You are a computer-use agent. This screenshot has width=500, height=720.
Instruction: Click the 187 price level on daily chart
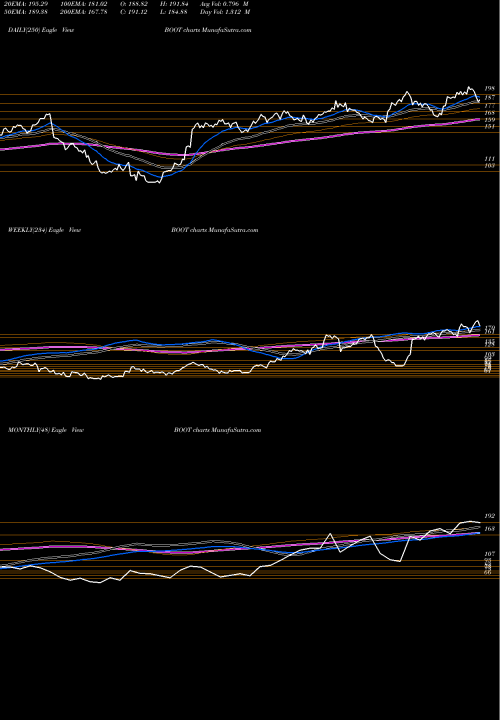click(x=489, y=97)
